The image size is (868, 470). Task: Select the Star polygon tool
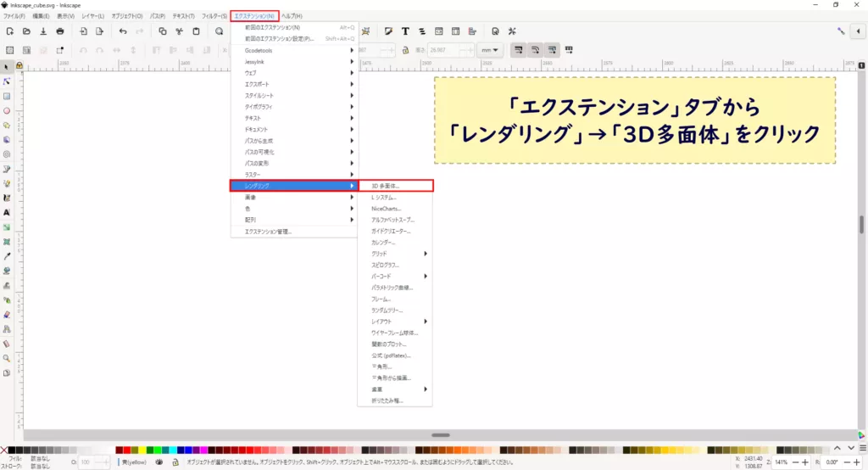click(7, 126)
